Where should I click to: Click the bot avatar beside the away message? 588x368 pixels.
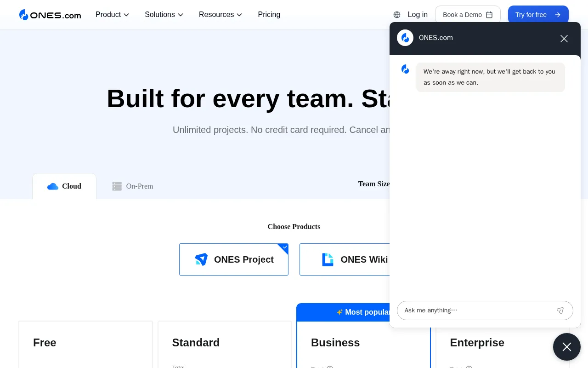[x=405, y=69]
